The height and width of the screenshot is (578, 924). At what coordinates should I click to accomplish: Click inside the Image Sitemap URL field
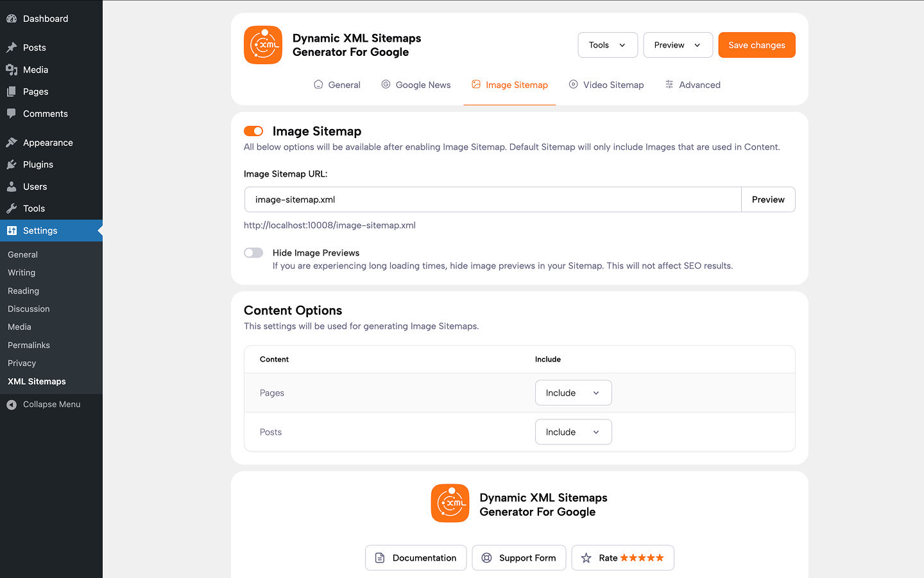click(493, 199)
